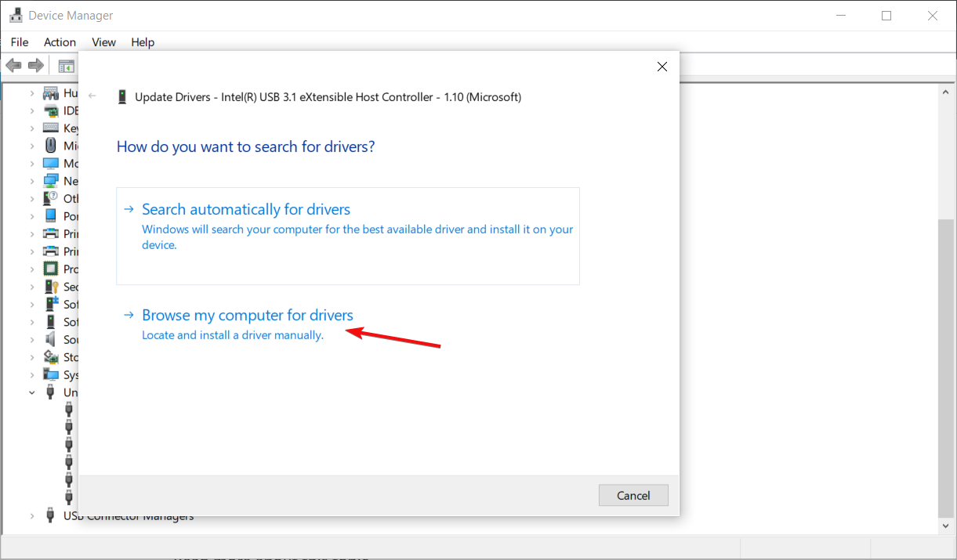
Task: Close the Update Drivers dialog with X
Action: click(662, 67)
